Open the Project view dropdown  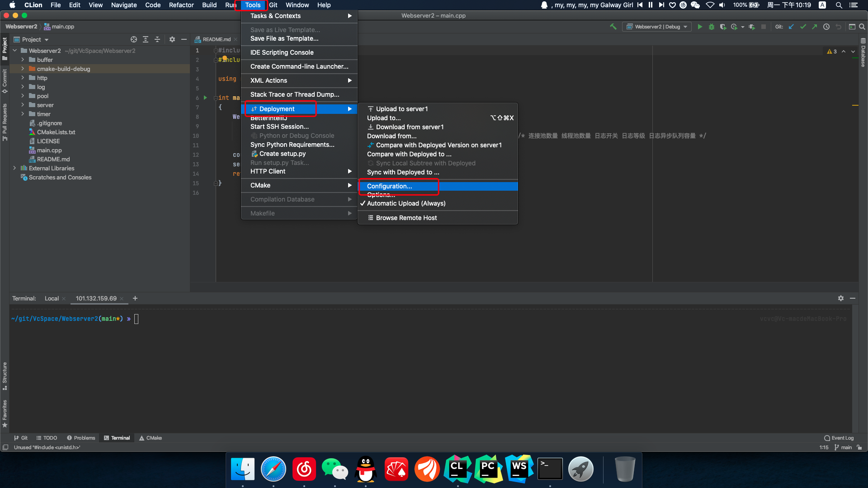pyautogui.click(x=31, y=39)
